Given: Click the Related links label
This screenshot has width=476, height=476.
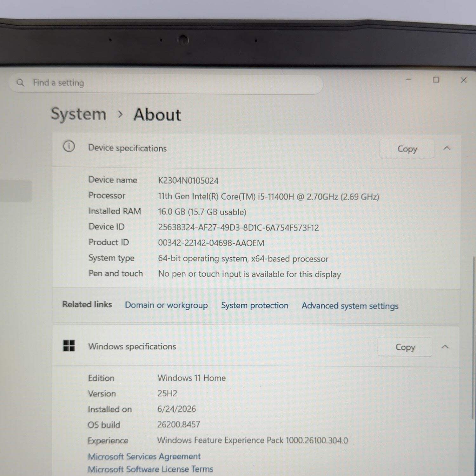Looking at the screenshot, I should tap(87, 304).
